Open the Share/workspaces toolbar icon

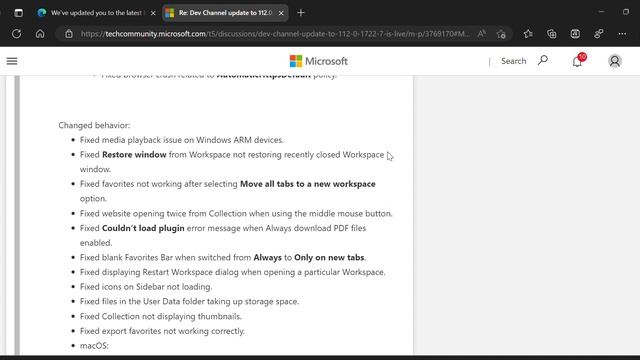[599, 34]
